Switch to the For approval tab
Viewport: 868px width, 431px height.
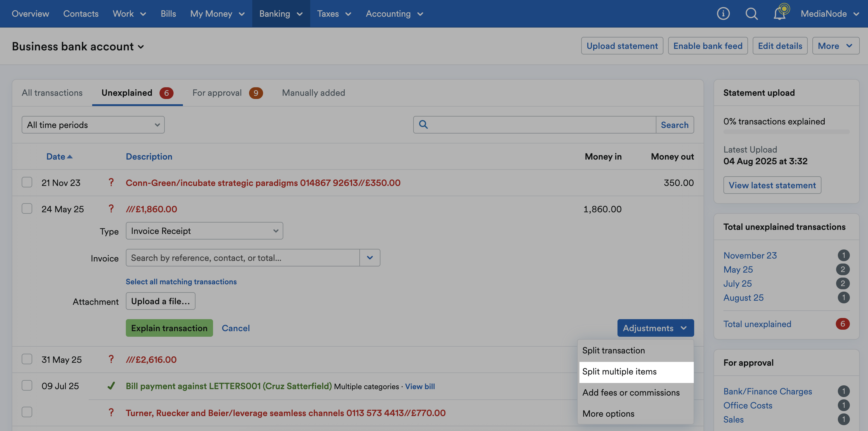(227, 93)
